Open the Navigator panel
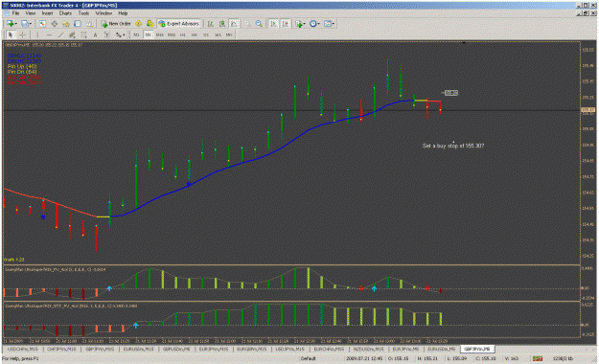 point(66,24)
